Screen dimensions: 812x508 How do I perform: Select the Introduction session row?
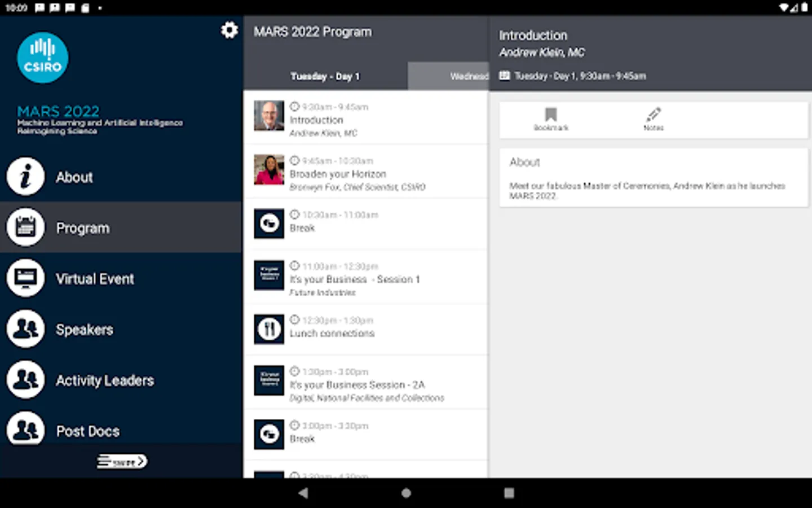point(366,117)
